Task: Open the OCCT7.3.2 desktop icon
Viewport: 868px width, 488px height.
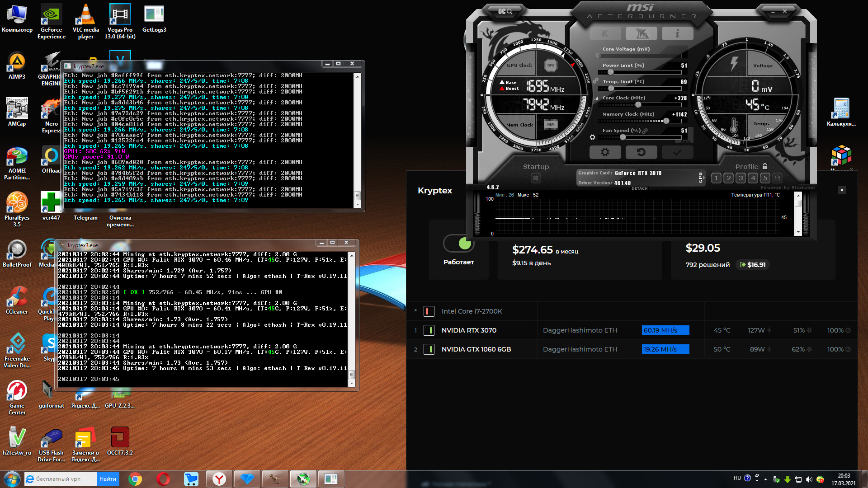Action: [120, 441]
